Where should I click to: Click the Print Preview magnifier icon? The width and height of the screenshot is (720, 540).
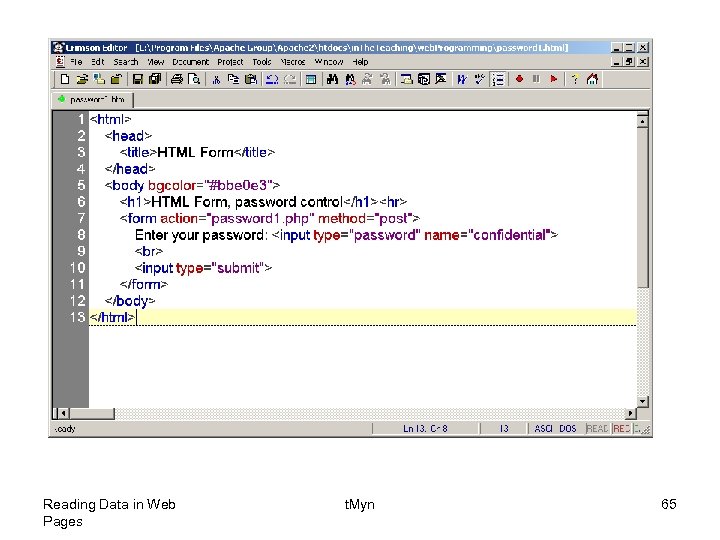click(x=194, y=79)
